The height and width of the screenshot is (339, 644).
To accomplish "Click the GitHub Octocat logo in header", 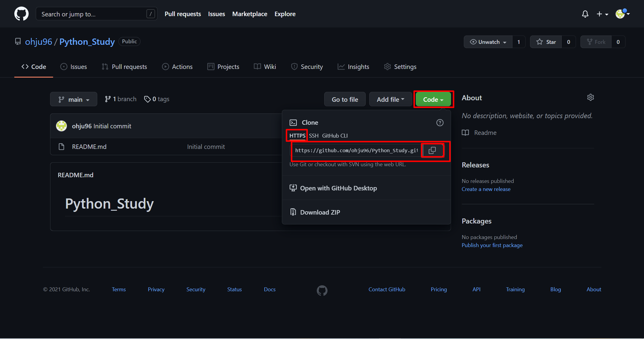I will coord(21,14).
